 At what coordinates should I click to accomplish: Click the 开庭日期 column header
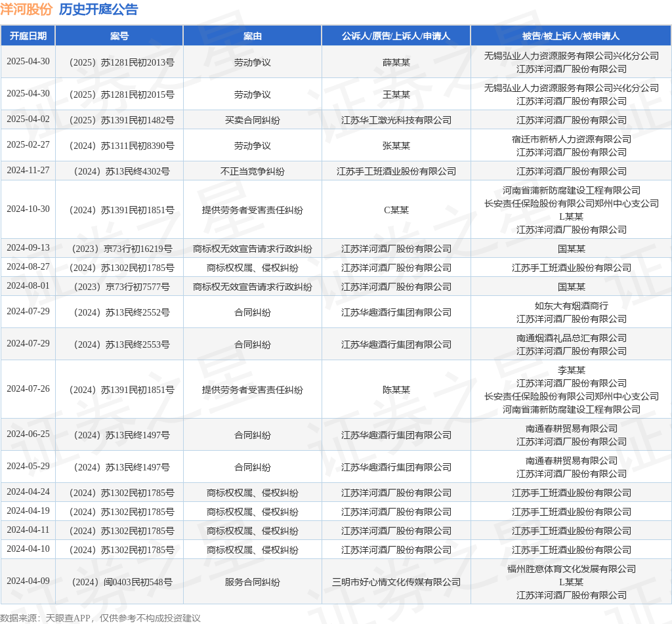[28, 36]
